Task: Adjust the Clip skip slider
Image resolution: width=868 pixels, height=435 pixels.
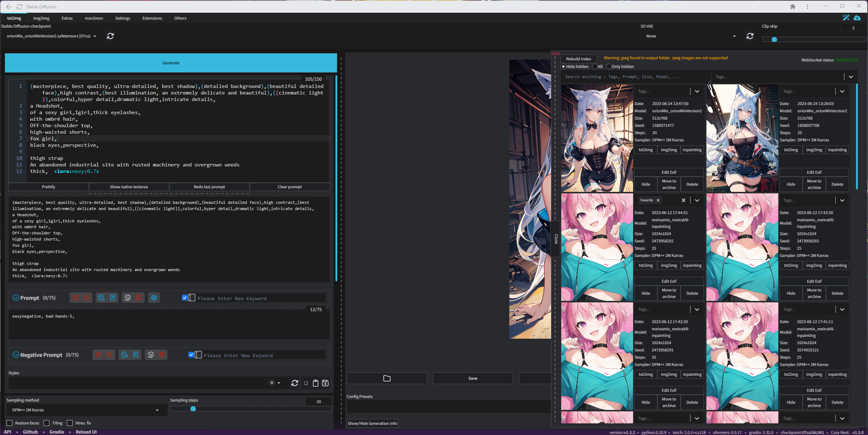Action: coord(814,40)
